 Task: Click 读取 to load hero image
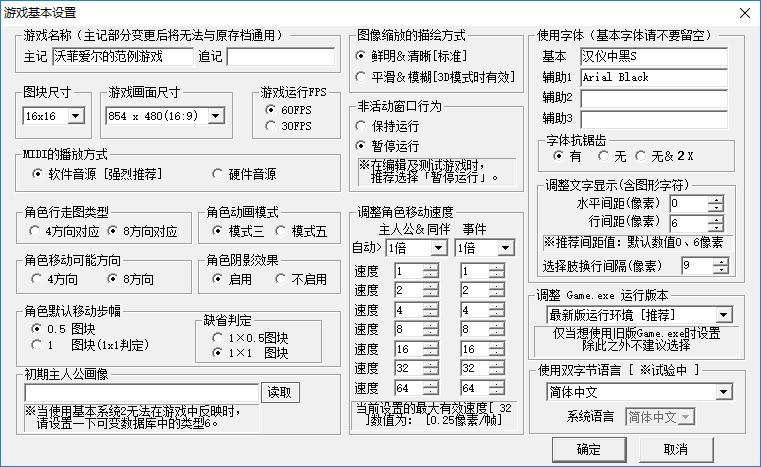(x=281, y=392)
